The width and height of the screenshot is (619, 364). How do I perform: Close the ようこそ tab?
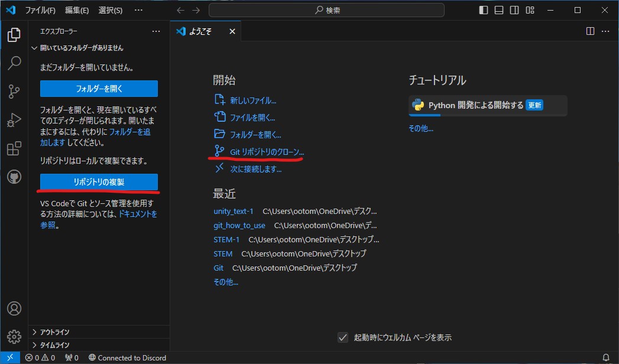click(x=232, y=31)
